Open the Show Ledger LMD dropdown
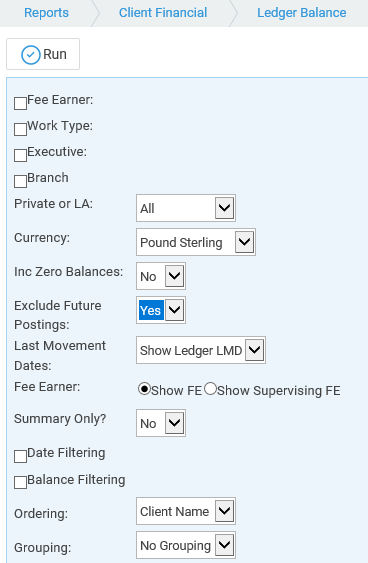This screenshot has width=368, height=563. coord(201,350)
